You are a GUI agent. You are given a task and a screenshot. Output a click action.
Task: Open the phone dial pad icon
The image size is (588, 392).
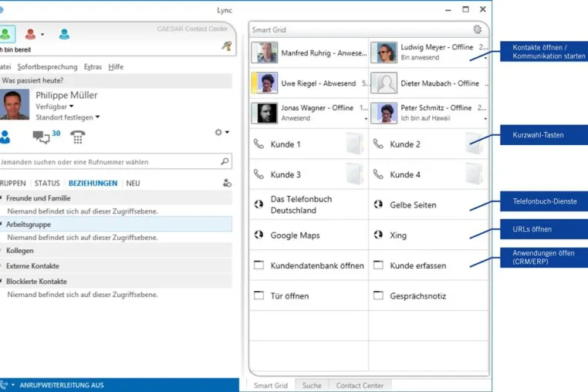78,137
